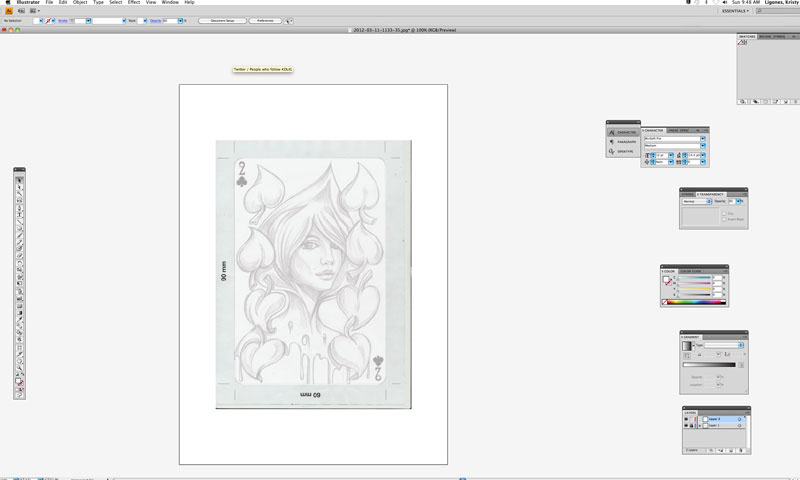Click the scanned card sketch image on artboard

pos(313,274)
